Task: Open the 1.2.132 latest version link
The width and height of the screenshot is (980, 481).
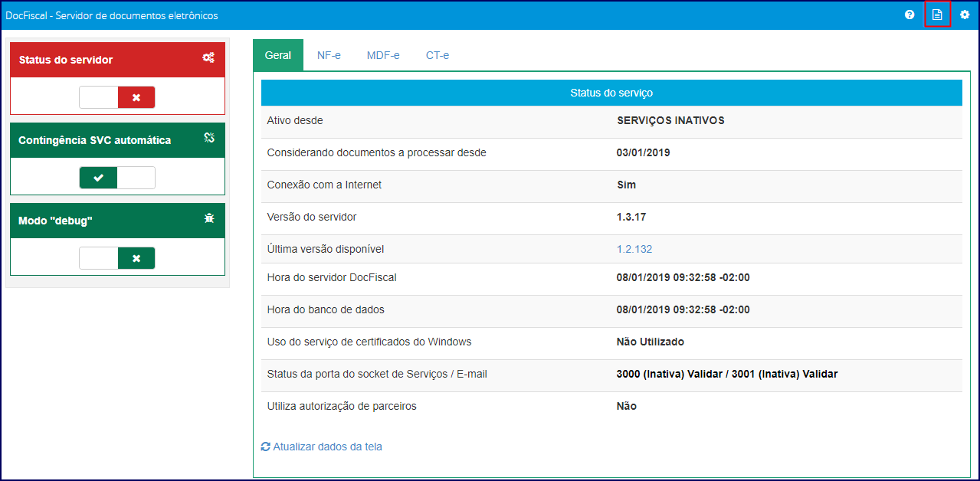Action: click(634, 249)
